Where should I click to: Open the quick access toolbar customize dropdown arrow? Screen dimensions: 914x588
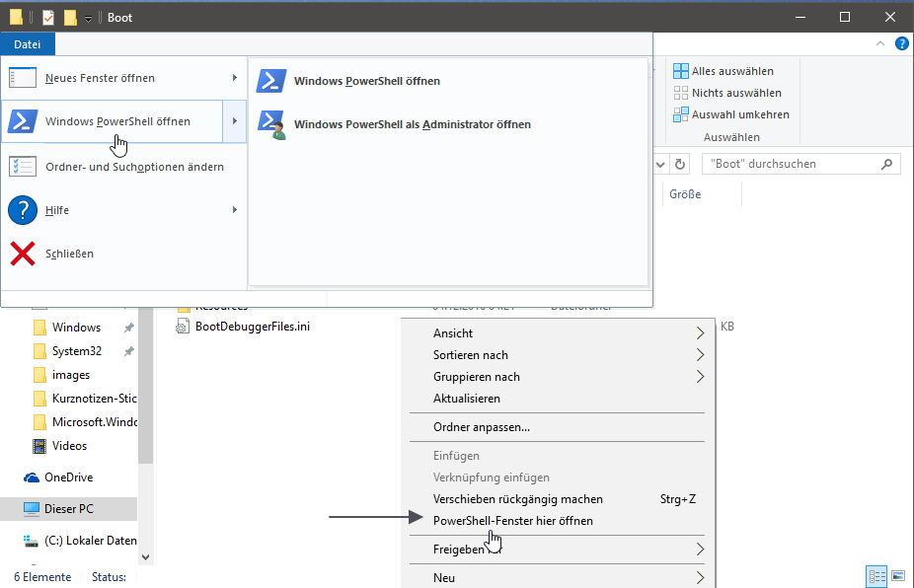click(x=88, y=19)
